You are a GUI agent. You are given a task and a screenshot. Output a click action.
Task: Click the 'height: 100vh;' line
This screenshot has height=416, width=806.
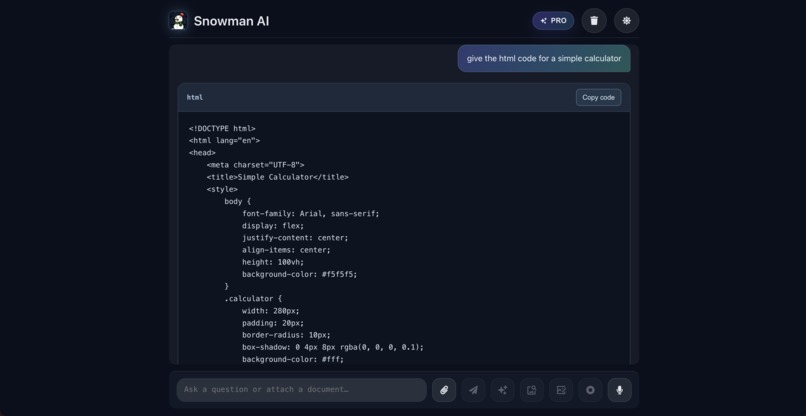[x=273, y=262]
